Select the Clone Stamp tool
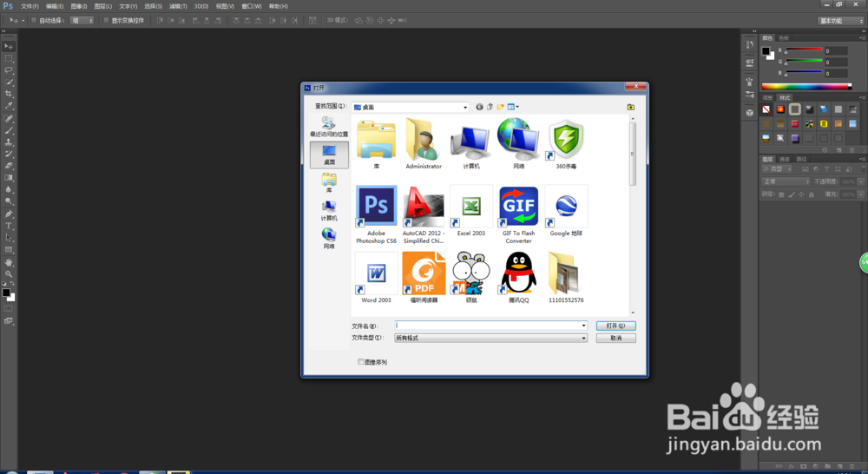Viewport: 868px width, 474px height. pos(9,142)
